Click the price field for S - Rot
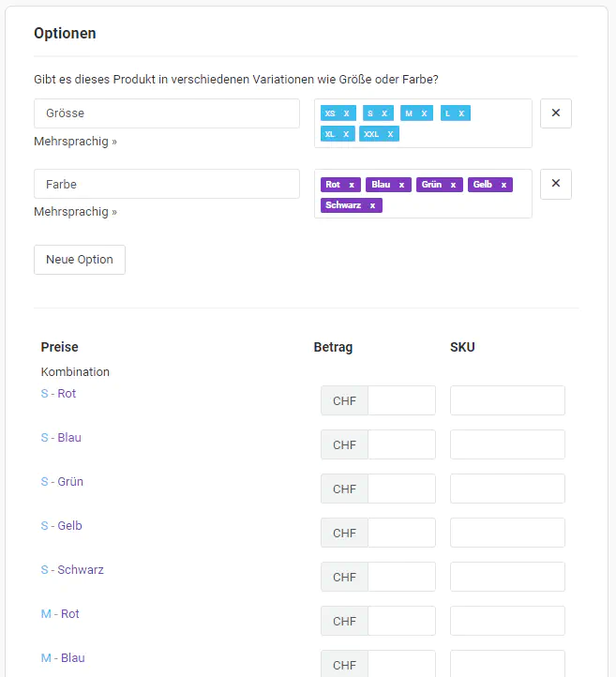The height and width of the screenshot is (677, 616). [x=401, y=400]
